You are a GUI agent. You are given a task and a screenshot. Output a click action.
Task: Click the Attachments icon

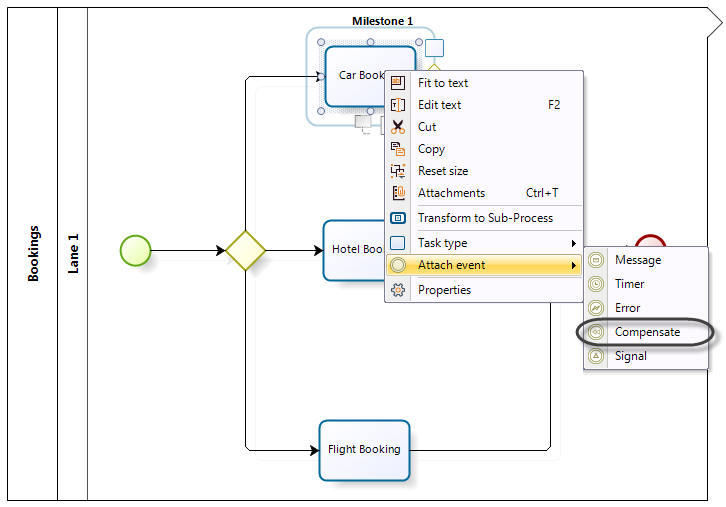(x=398, y=193)
